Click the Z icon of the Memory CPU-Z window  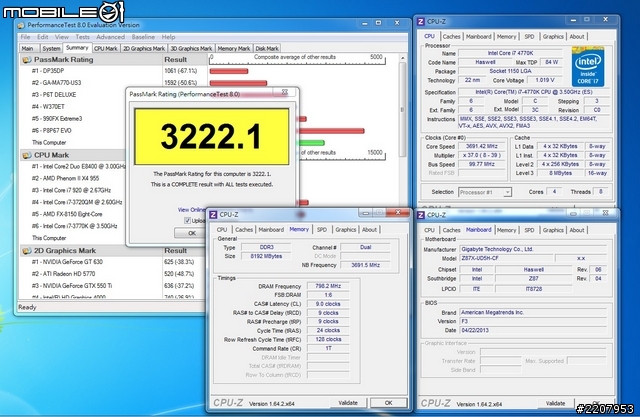[213, 214]
